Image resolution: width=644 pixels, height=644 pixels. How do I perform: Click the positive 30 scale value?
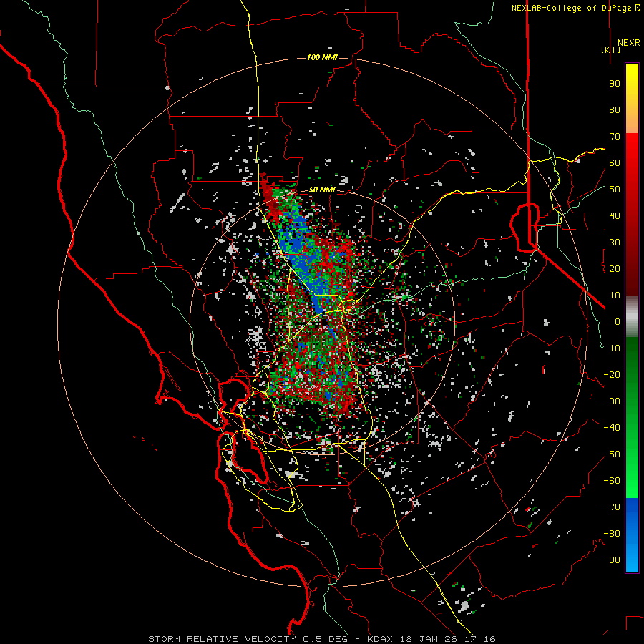point(615,243)
